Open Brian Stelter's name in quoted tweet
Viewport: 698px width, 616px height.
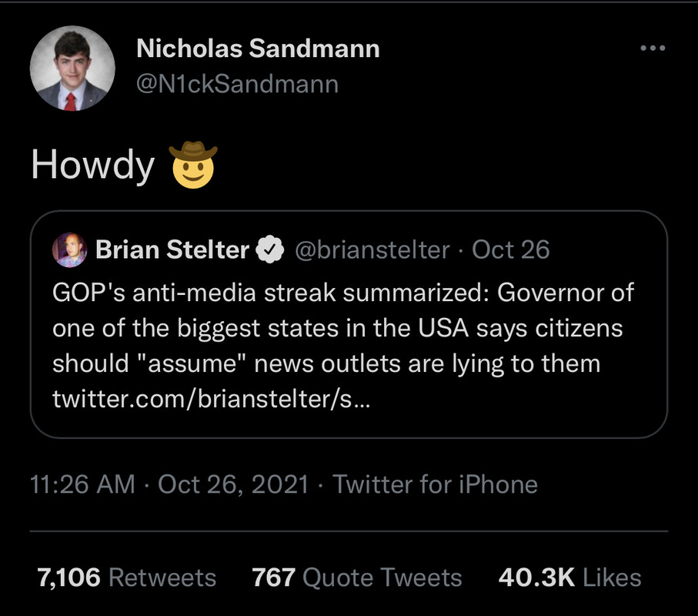pyautogui.click(x=172, y=250)
